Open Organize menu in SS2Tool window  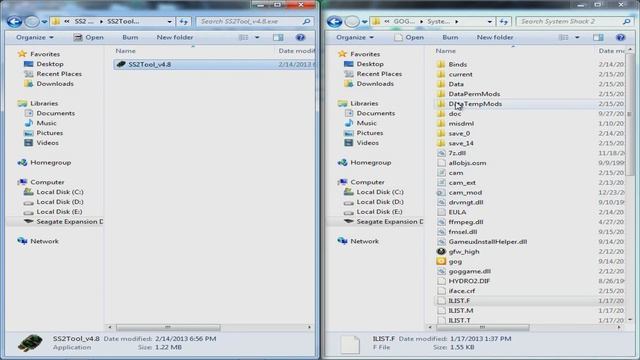click(35, 37)
